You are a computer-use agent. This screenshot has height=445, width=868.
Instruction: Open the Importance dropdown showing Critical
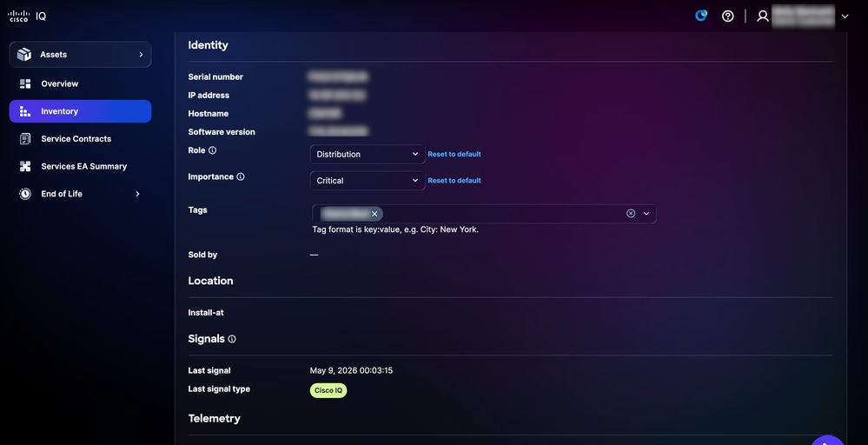[x=367, y=181]
